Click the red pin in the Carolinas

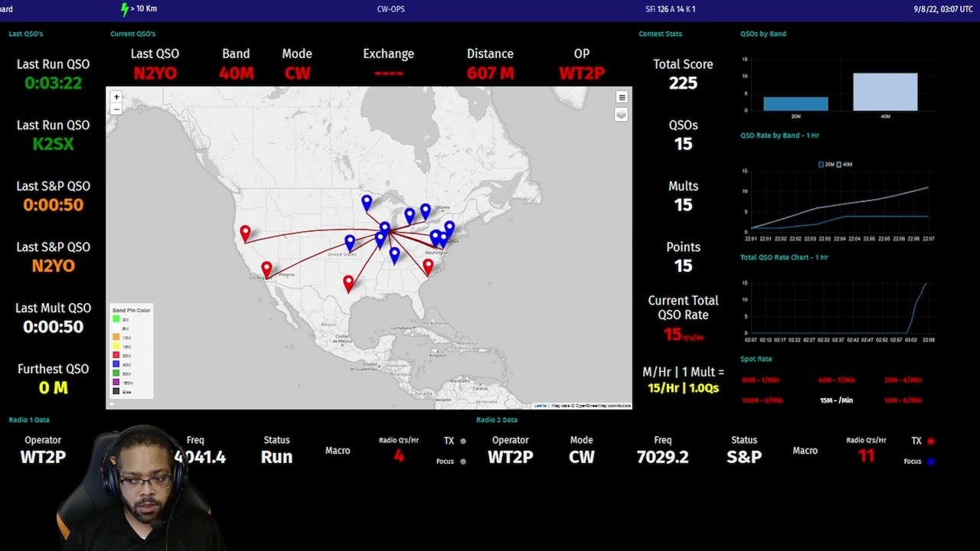428,266
